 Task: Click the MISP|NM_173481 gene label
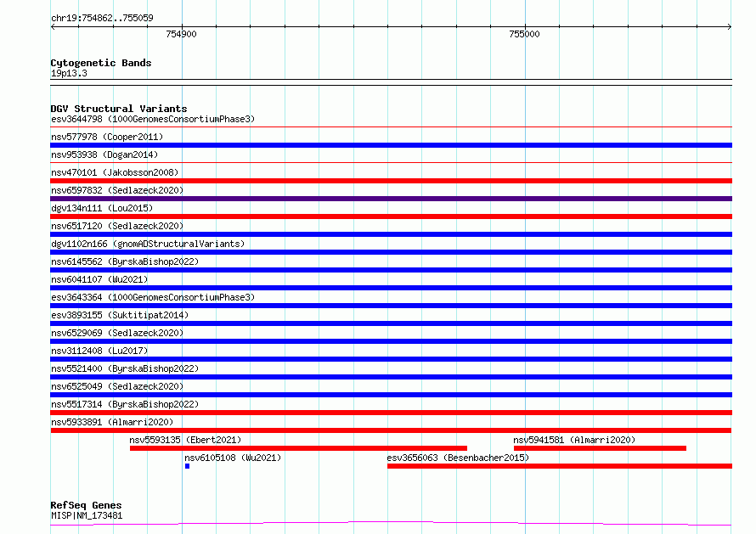tap(87, 515)
